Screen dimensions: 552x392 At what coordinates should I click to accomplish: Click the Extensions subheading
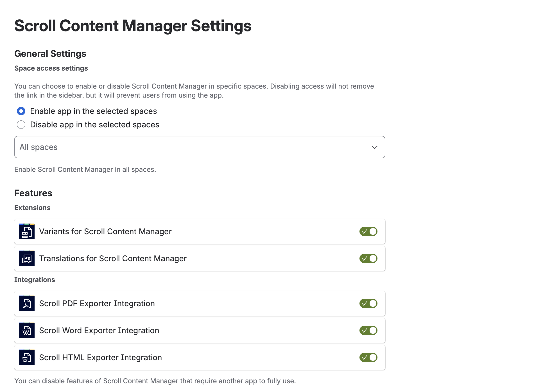pos(32,208)
